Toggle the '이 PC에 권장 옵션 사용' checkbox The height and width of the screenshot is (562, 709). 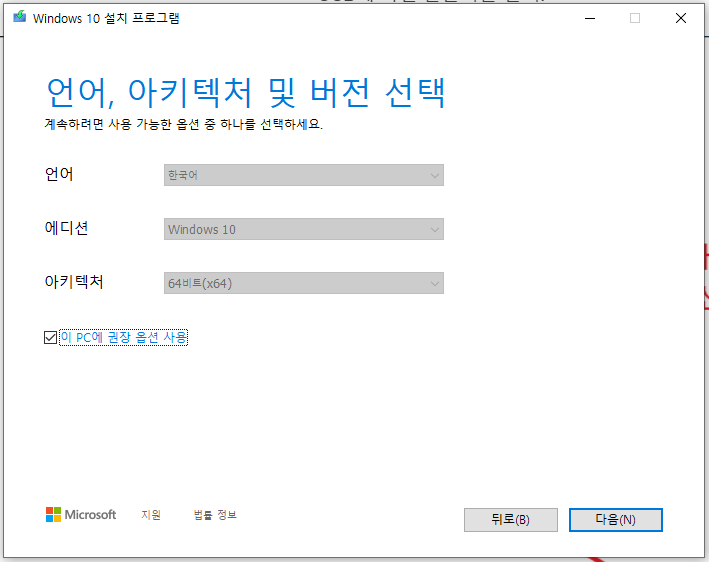click(x=51, y=337)
